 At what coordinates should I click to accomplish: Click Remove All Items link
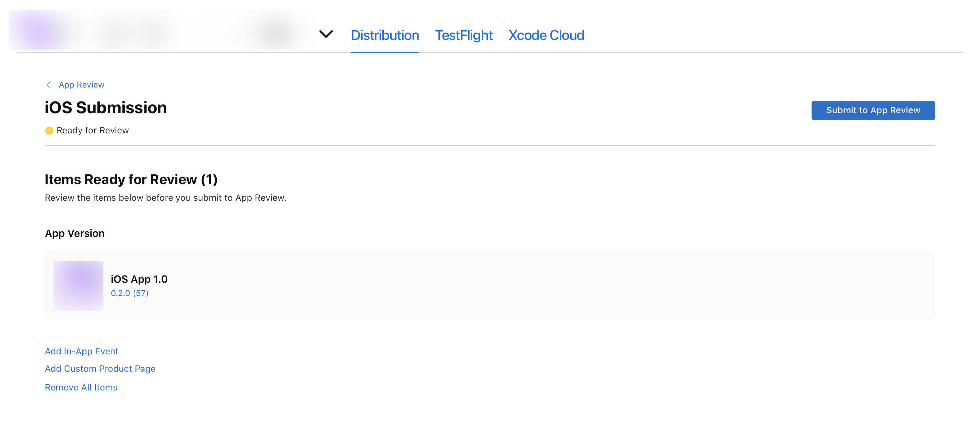(x=81, y=387)
